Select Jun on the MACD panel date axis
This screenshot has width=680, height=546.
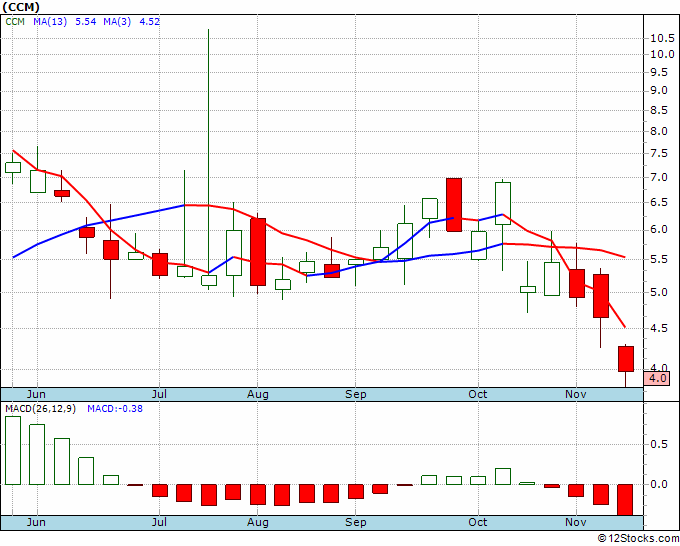tap(36, 522)
